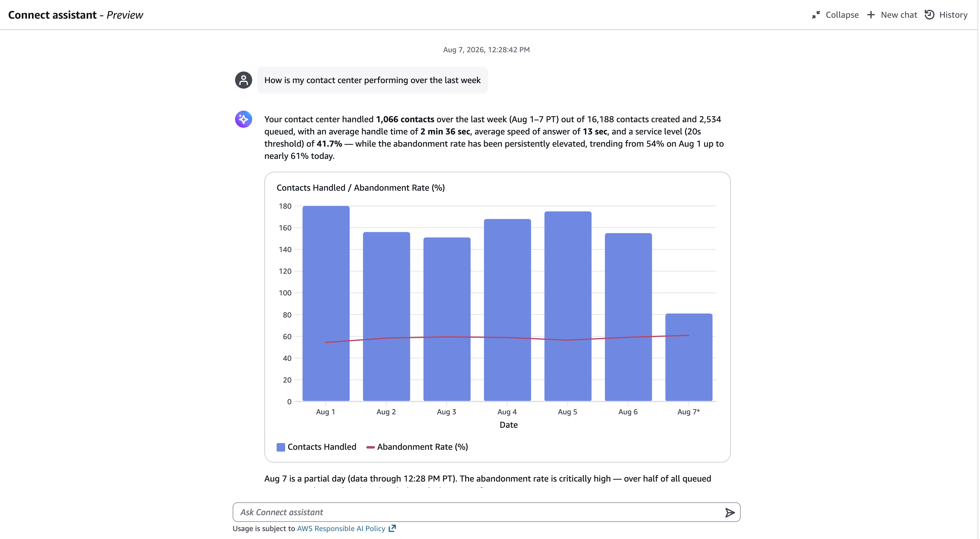Screen dimensions: 980x539
Task: Click the 'Usage is subject to' footer text
Action: [264, 528]
